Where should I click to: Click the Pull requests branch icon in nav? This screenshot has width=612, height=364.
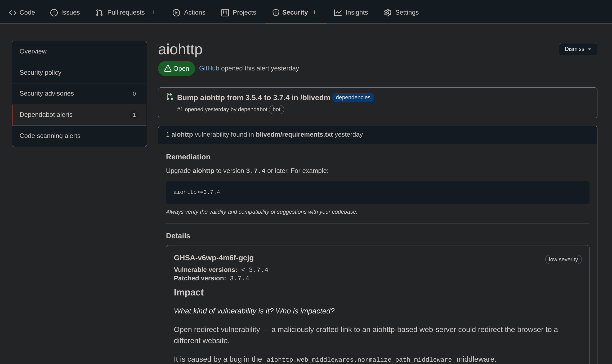(x=99, y=13)
